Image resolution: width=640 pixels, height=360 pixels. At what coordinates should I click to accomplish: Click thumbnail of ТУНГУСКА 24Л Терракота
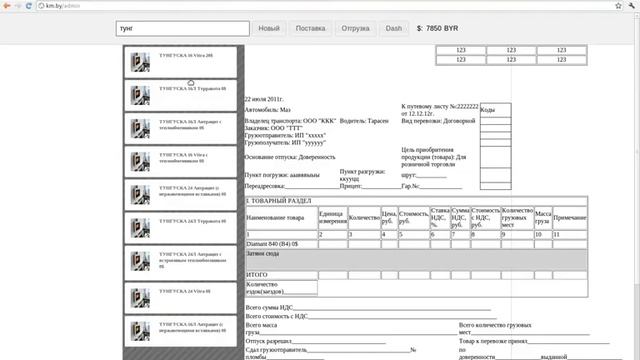point(140,228)
